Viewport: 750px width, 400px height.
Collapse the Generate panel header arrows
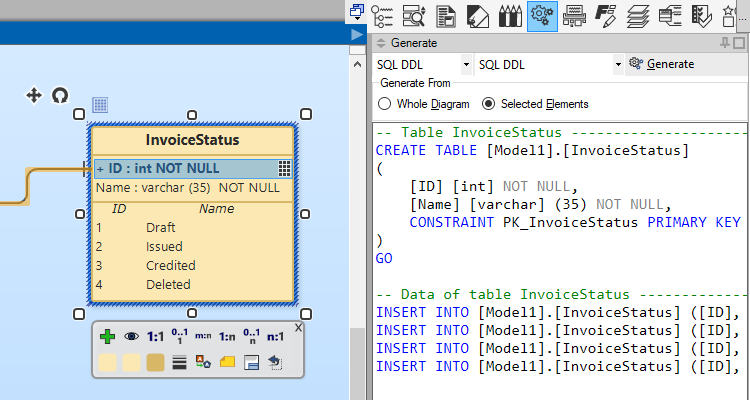coord(381,44)
